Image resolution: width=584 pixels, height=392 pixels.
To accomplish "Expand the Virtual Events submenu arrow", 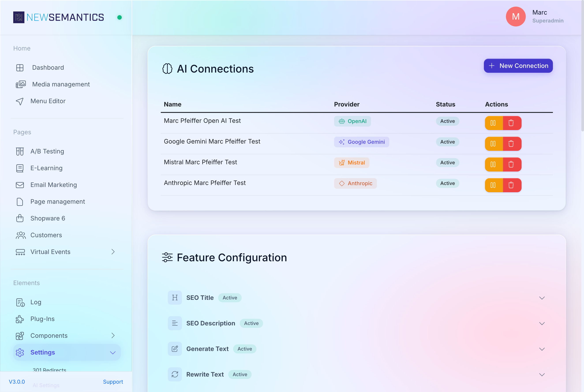I will coord(113,252).
